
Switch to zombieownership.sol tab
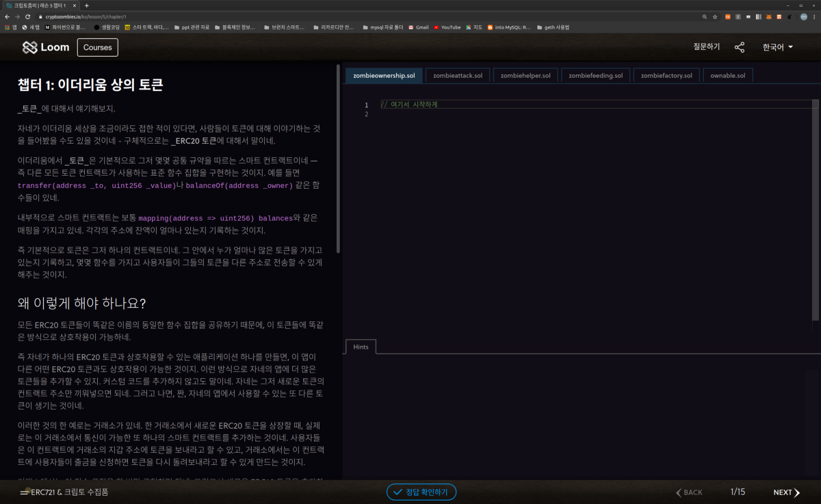(384, 75)
